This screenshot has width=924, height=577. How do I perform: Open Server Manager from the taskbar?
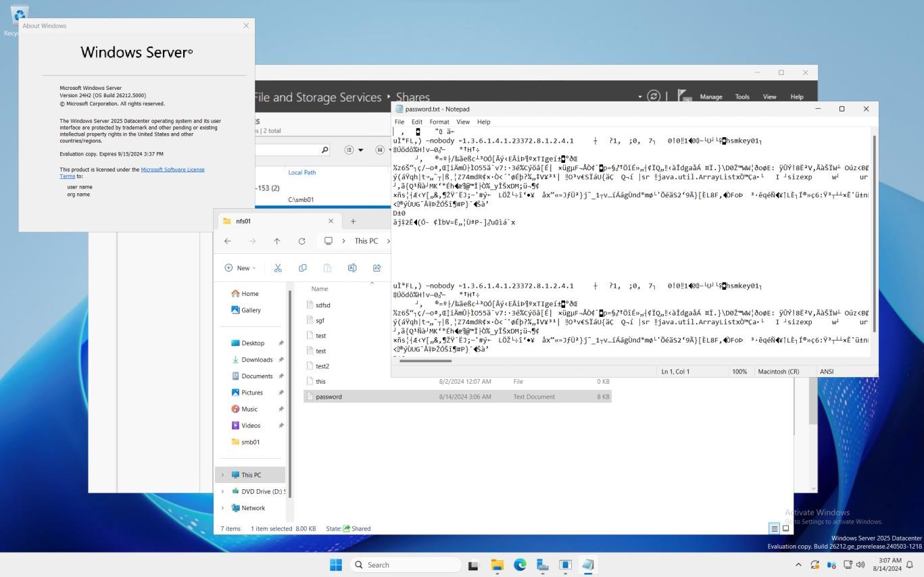542,565
